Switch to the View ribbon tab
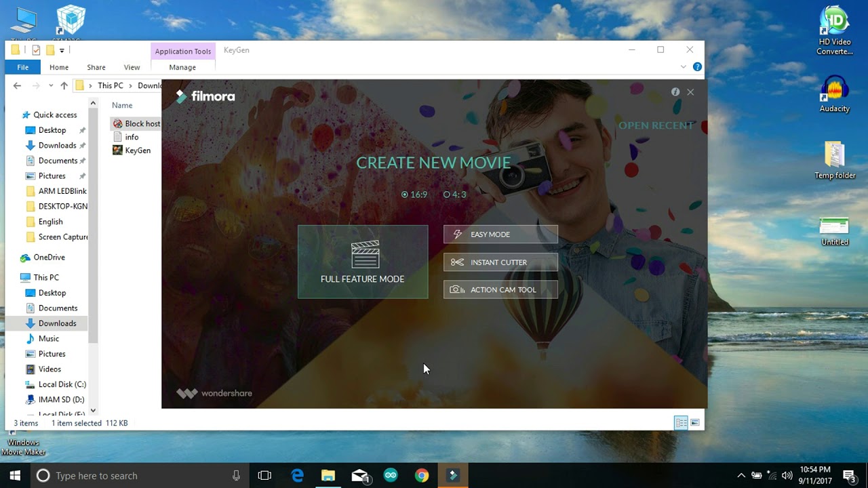This screenshot has height=488, width=868. point(132,67)
